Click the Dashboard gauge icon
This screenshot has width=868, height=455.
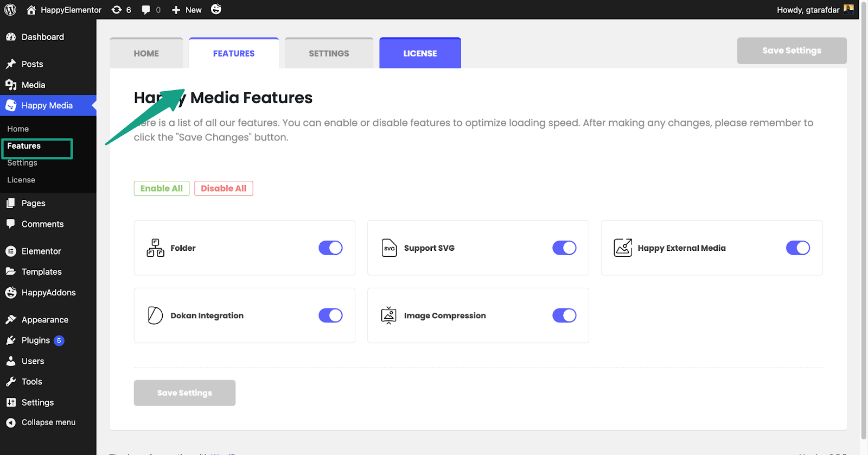pos(11,37)
